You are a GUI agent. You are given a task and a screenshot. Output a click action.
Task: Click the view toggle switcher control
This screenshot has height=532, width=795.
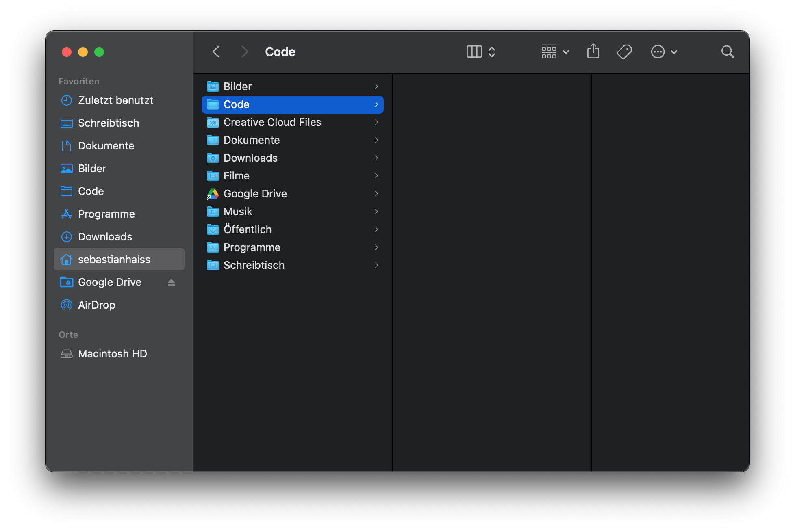click(x=480, y=52)
